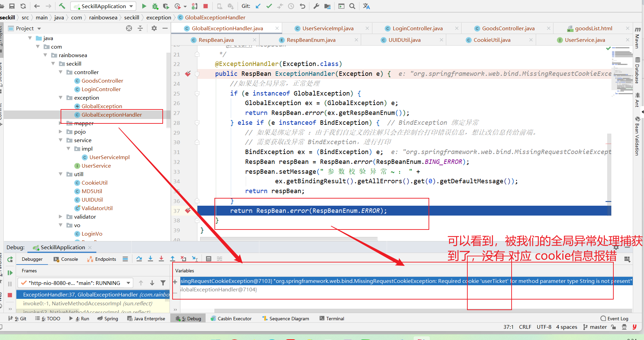Click the green Run application icon

point(144,6)
